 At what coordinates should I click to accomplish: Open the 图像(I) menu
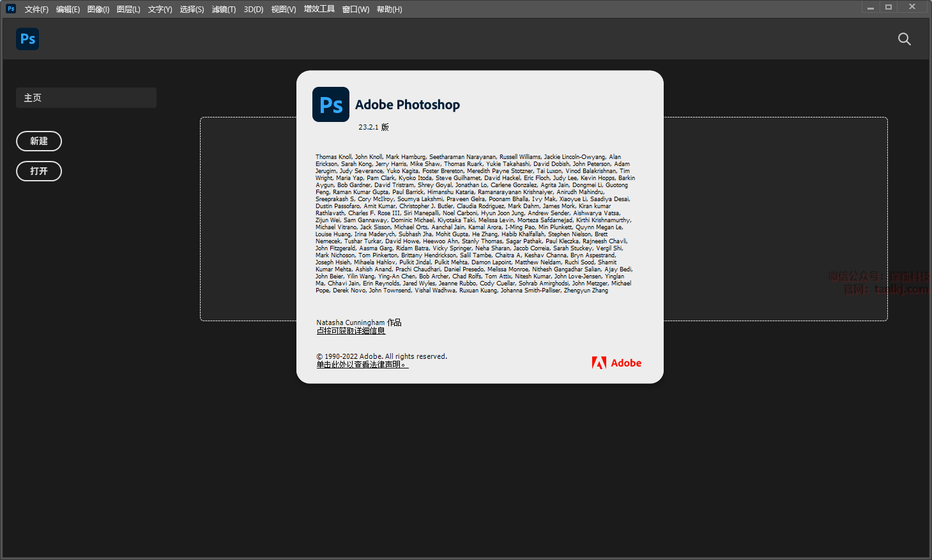click(98, 10)
